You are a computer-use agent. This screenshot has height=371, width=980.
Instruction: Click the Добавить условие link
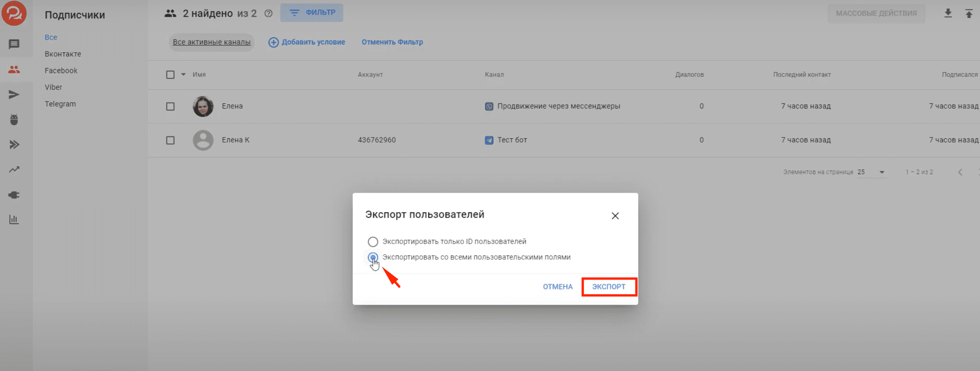coord(313,42)
